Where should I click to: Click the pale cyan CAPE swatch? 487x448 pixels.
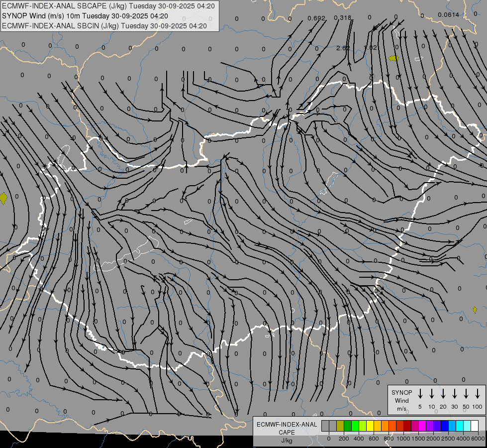(468, 426)
